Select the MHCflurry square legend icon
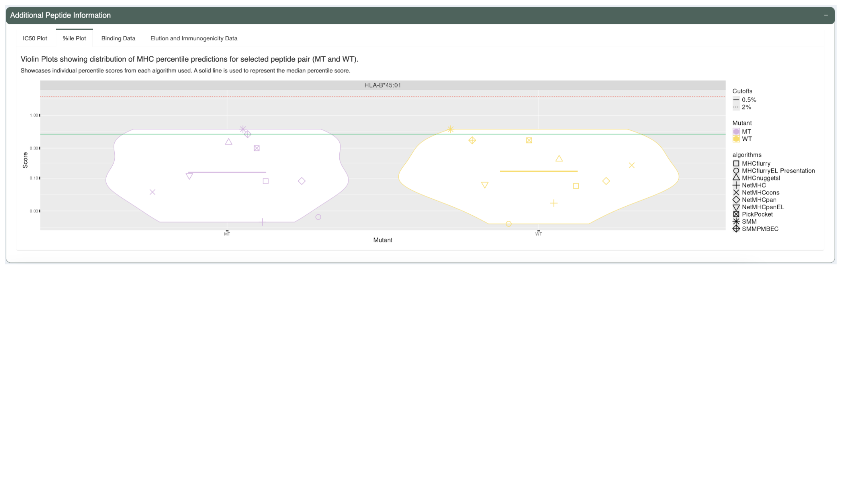The height and width of the screenshot is (504, 841). [x=736, y=163]
